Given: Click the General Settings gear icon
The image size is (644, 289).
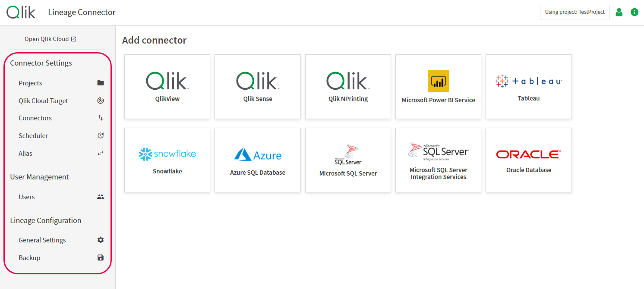Looking at the screenshot, I should tap(100, 240).
